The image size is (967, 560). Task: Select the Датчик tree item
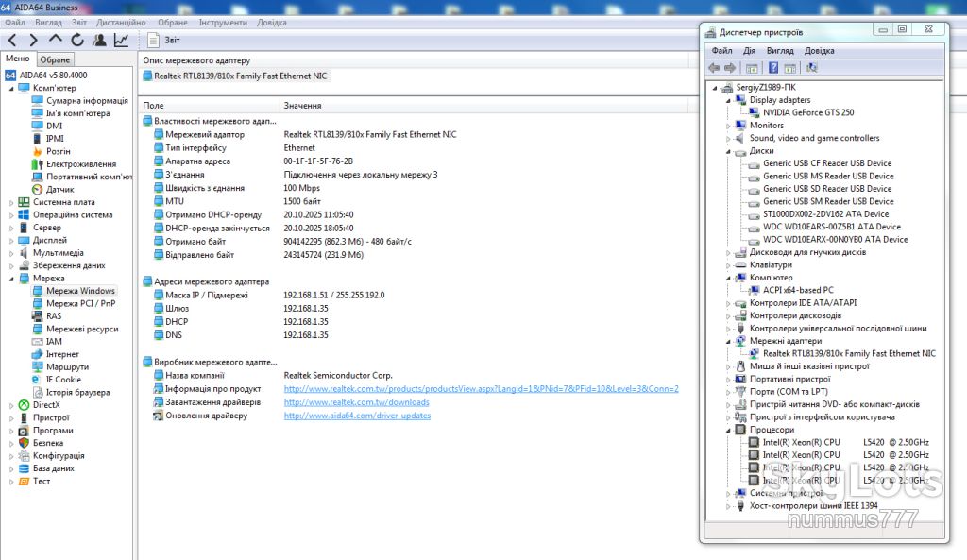tap(59, 189)
